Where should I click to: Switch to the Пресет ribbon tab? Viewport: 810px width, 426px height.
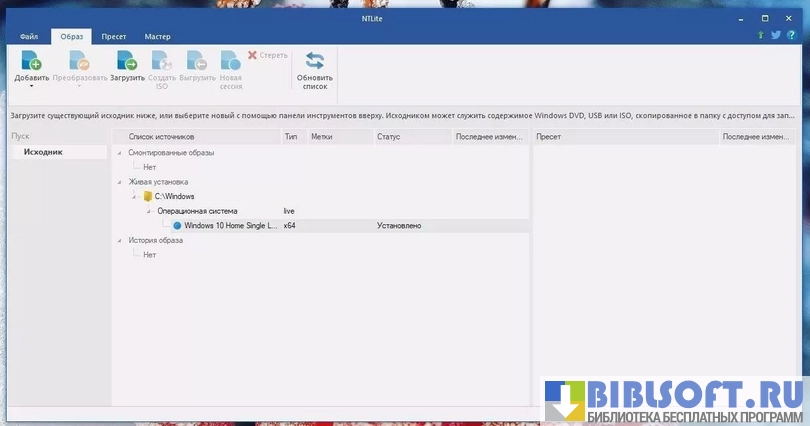point(113,36)
